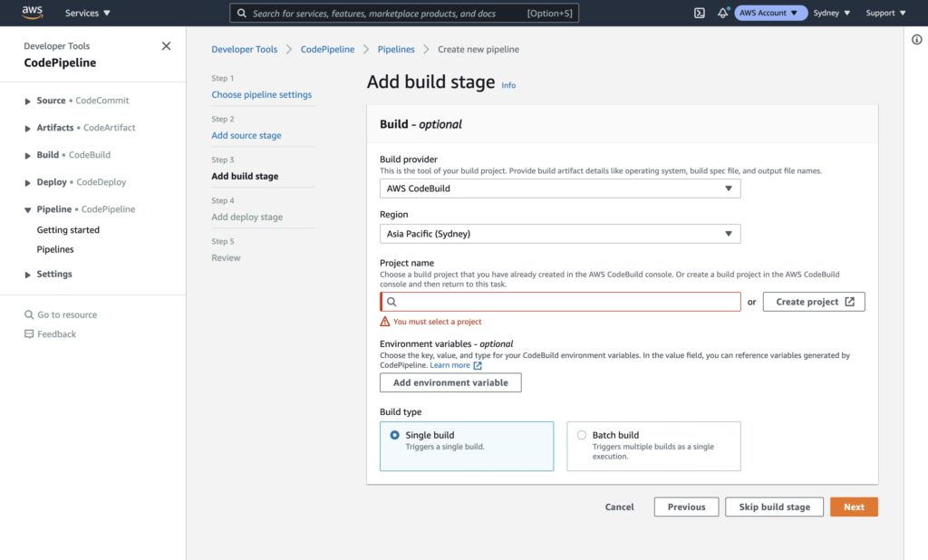Screen dimensions: 928x560
Task: Open the Info link beside Add build stage
Action: (x=508, y=85)
